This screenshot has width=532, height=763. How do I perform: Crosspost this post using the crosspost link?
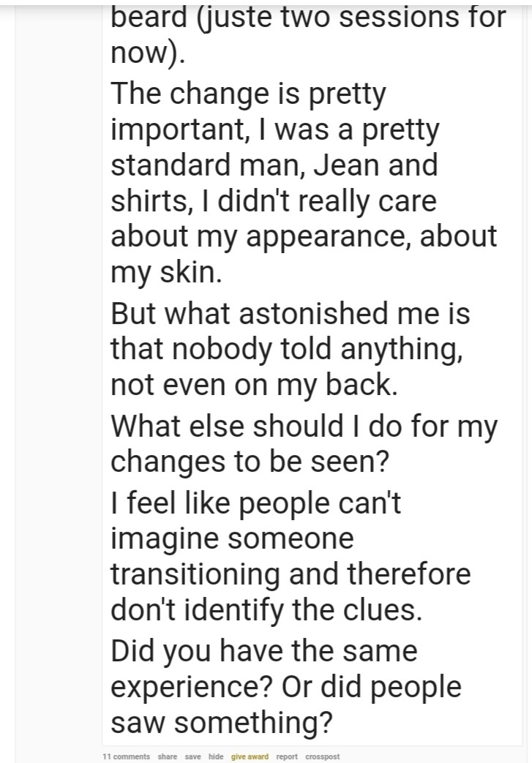pos(322,756)
